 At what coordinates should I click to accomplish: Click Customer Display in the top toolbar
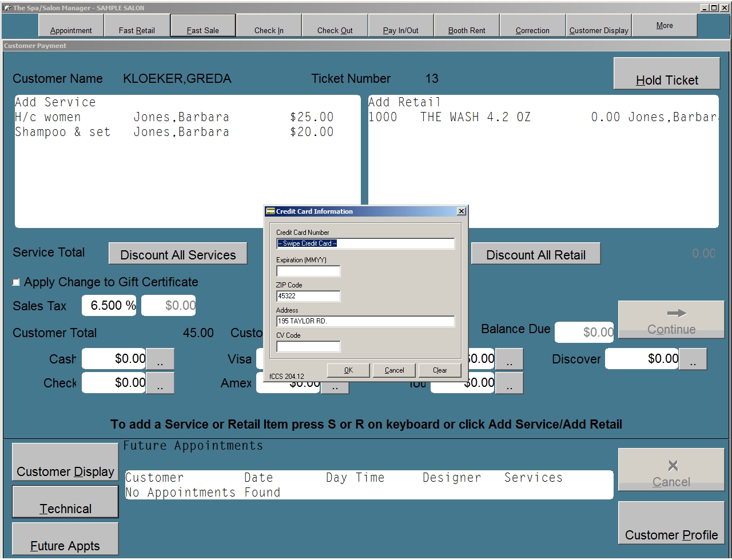point(599,26)
